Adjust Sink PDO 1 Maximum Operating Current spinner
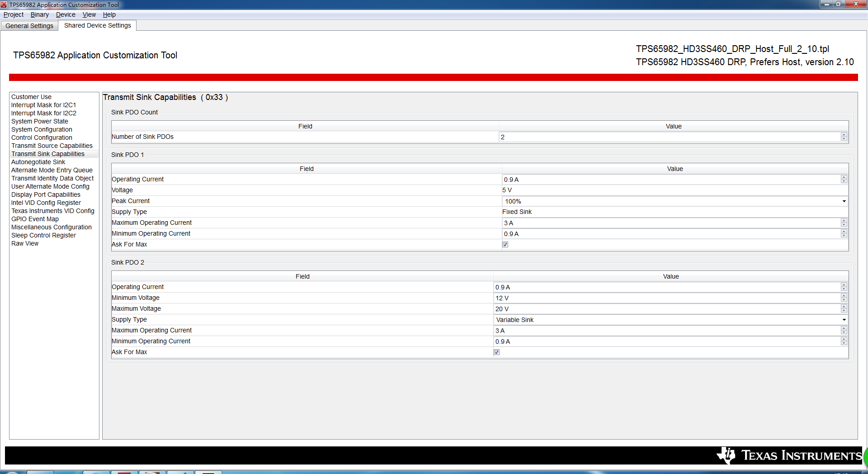 tap(844, 223)
